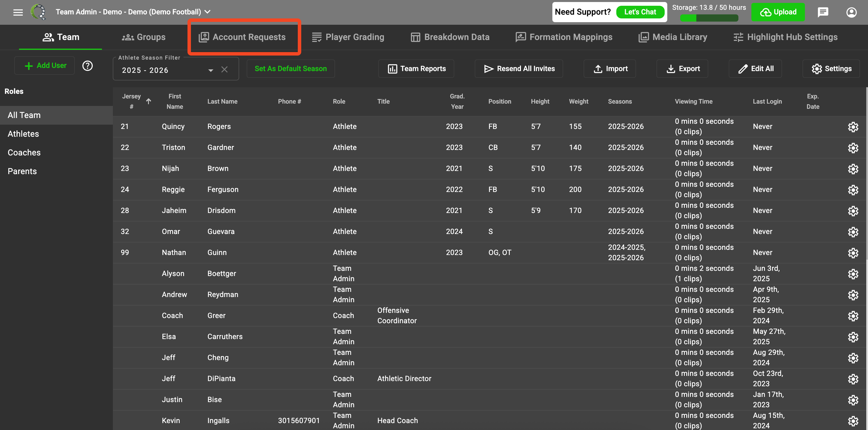Screen dimensions: 868x430
Task: Click the app logo icon
Action: point(38,12)
